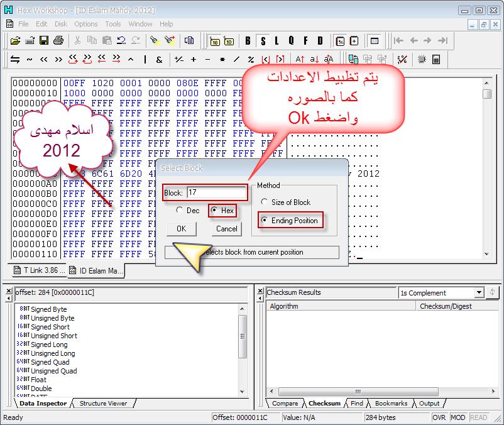Viewport: 504px width, 425px height.
Task: Switch to the Output tab
Action: (429, 403)
